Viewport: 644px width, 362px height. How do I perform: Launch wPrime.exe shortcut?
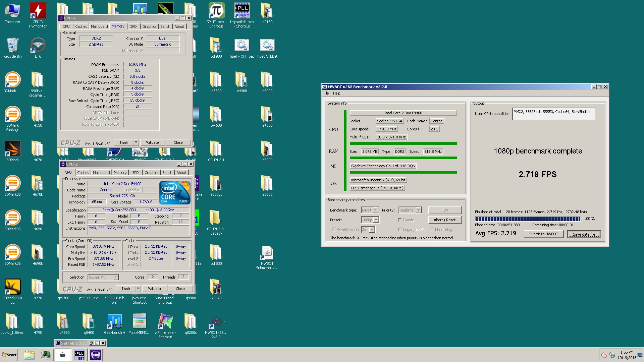[165, 326]
